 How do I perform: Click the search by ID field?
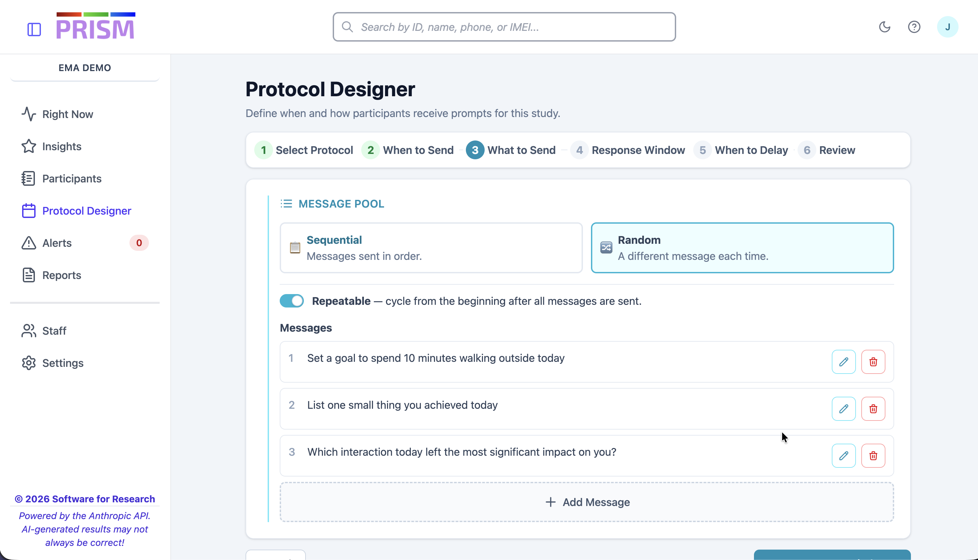[x=504, y=26]
